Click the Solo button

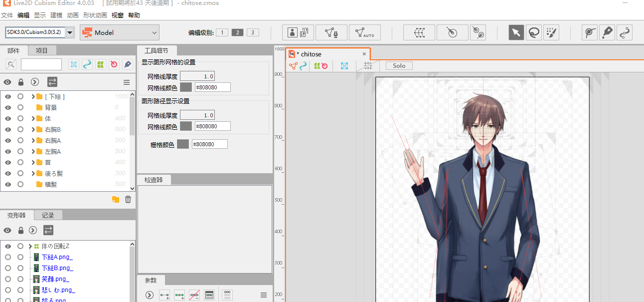[x=399, y=65]
